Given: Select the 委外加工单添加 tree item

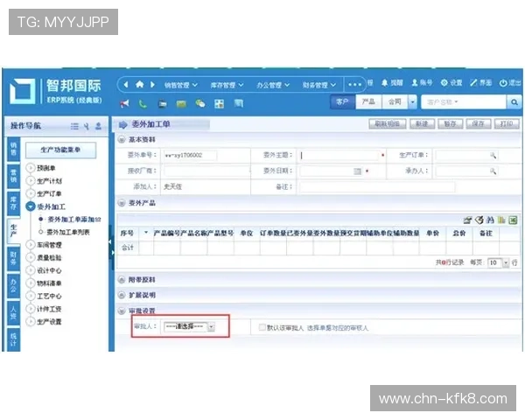Looking at the screenshot, I should [74, 220].
